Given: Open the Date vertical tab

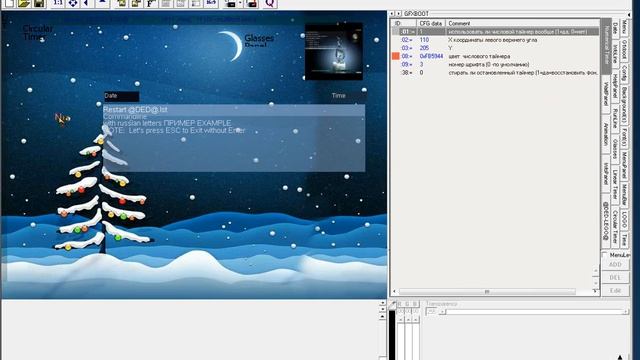Looking at the screenshot, I should click(x=615, y=28).
